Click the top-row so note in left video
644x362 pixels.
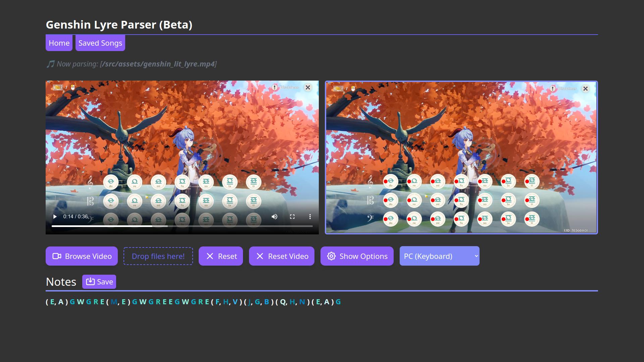point(206,182)
